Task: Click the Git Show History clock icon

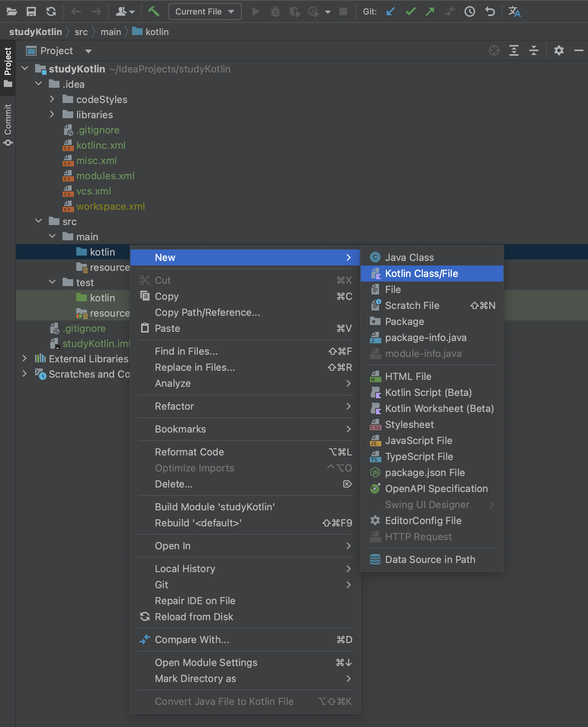Action: [470, 12]
